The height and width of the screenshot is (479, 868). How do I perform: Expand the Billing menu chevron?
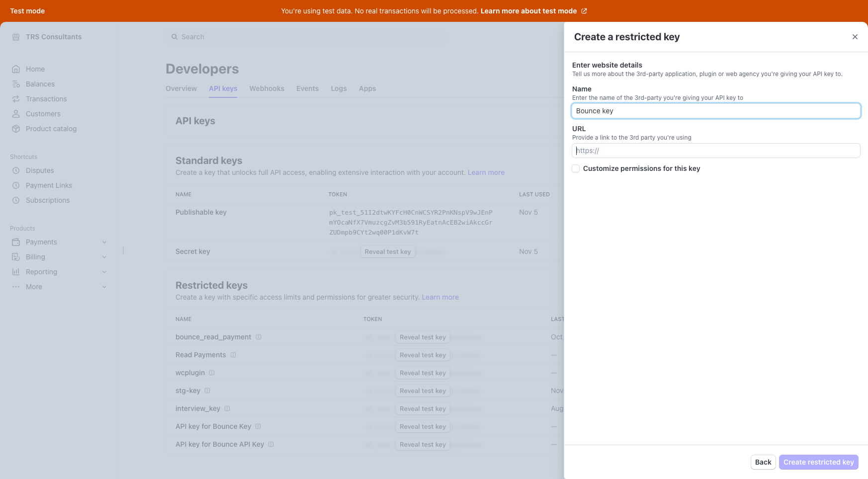(104, 257)
